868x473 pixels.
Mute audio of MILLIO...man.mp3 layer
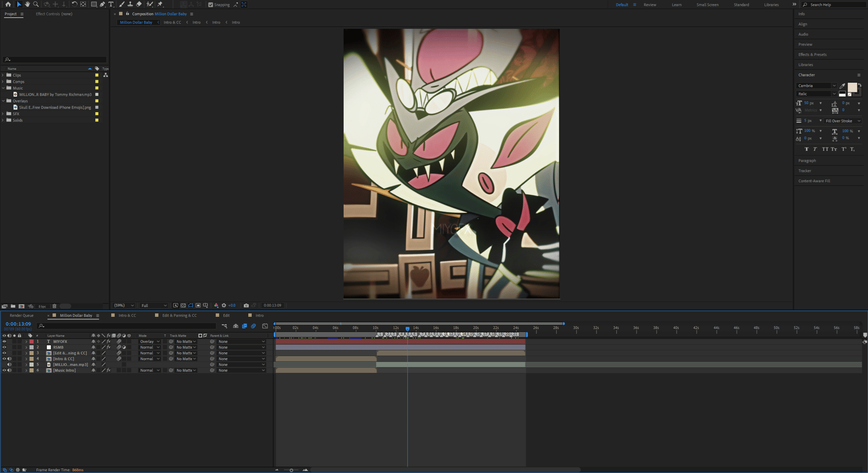(9, 365)
